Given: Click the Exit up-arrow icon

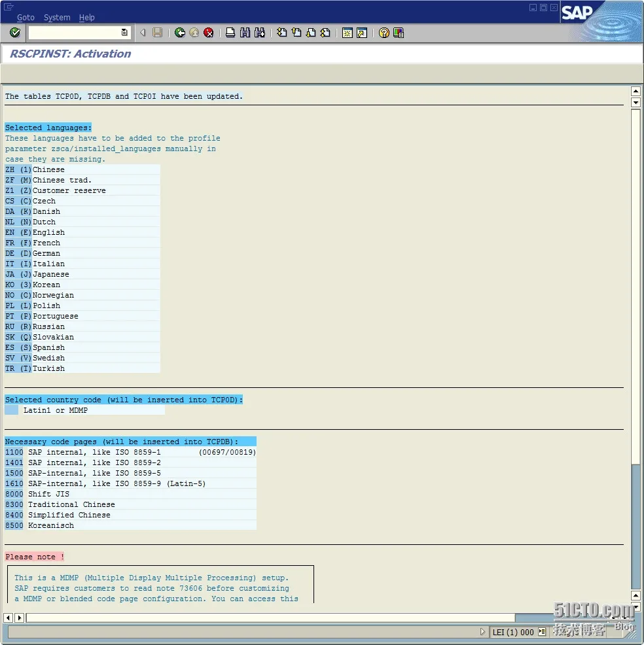Looking at the screenshot, I should point(194,33).
